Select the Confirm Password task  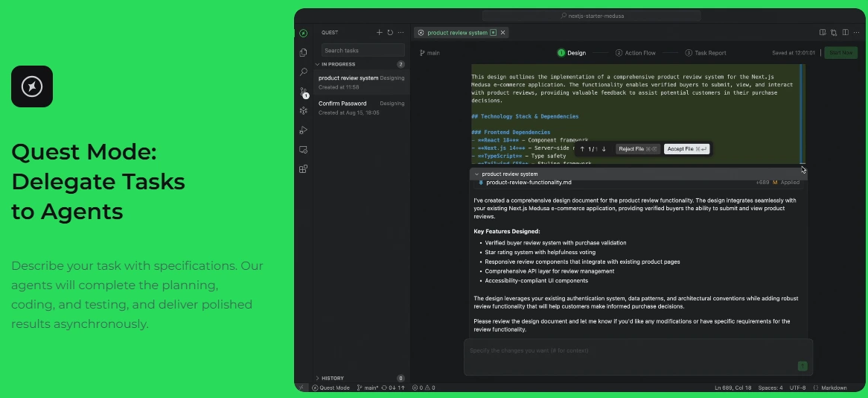(362, 107)
